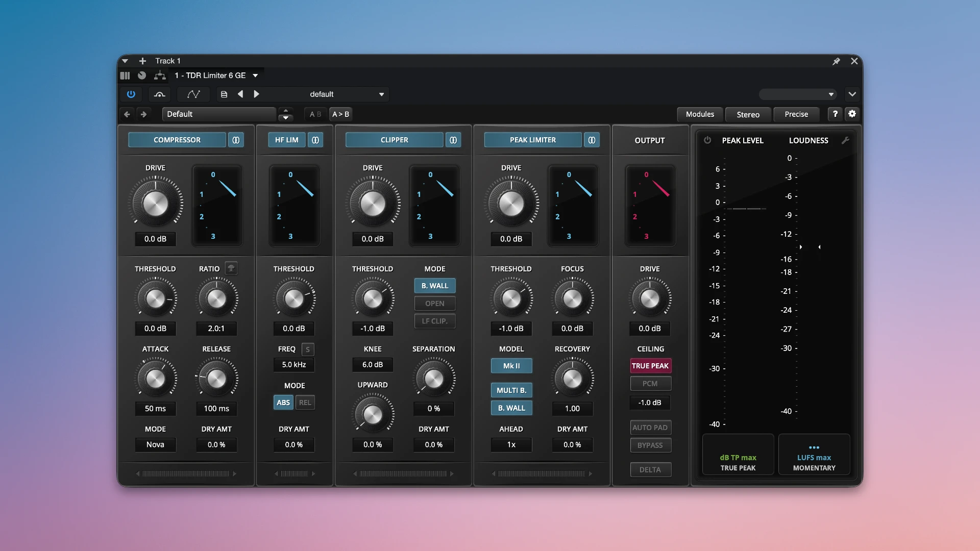The image size is (980, 551).
Task: Click the Clipper stereo link icon
Action: [453, 140]
